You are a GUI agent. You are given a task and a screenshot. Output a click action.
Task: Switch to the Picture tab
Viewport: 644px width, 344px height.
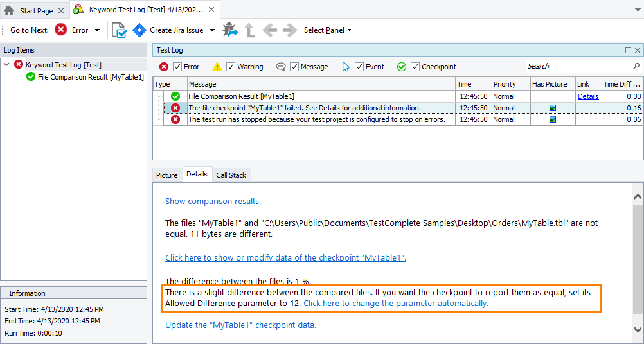pyautogui.click(x=167, y=175)
